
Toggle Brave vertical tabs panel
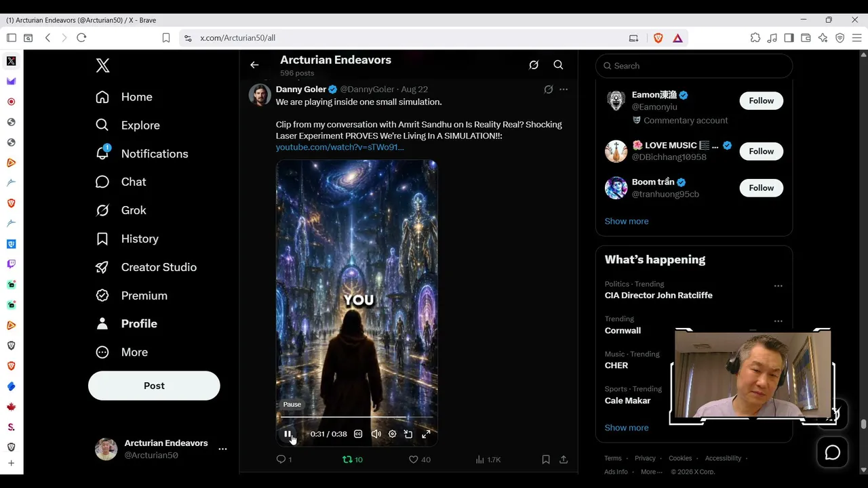pos(12,38)
